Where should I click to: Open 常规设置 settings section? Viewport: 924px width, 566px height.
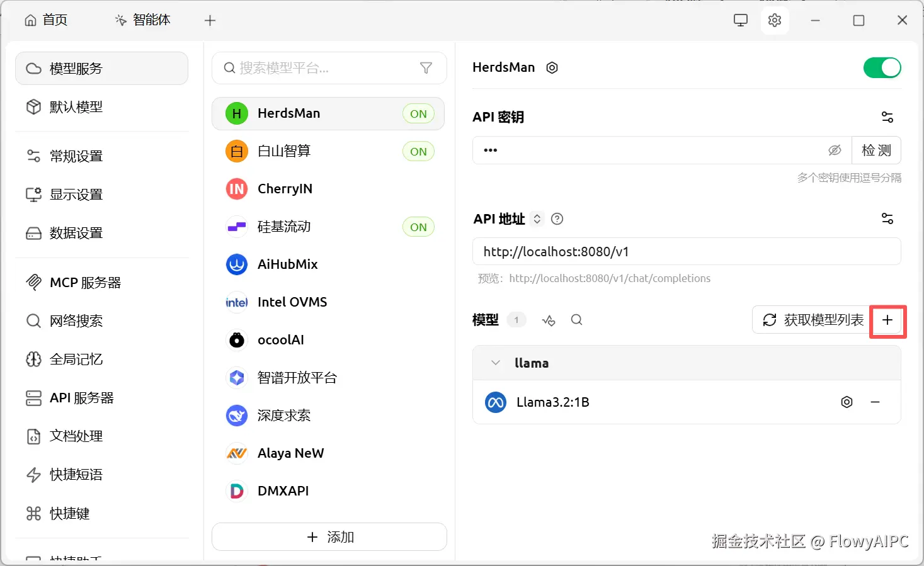pyautogui.click(x=101, y=156)
